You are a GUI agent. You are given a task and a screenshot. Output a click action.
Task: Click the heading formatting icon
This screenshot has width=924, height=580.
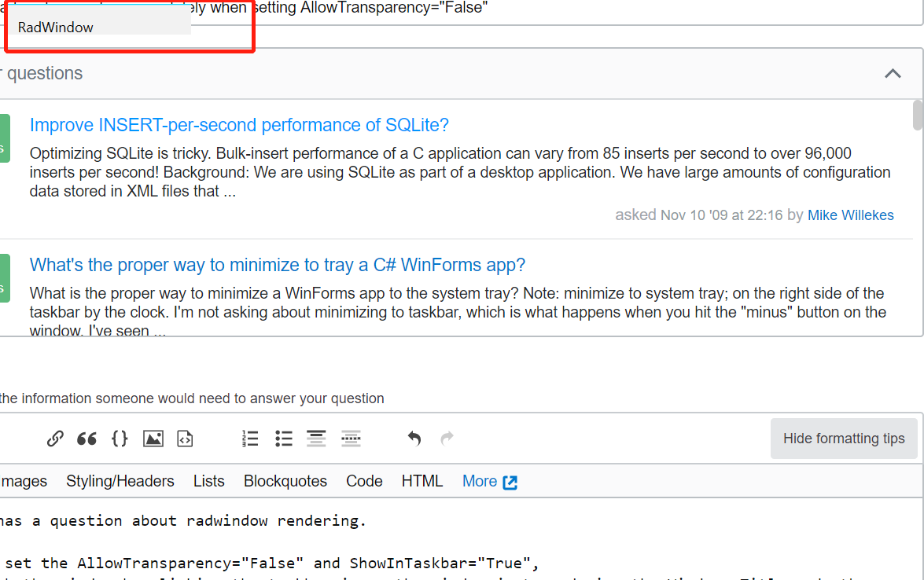(x=316, y=439)
